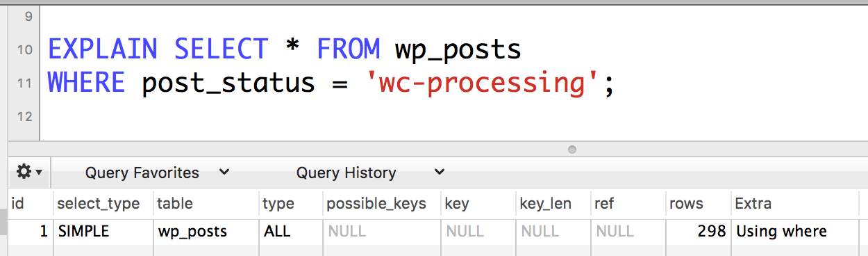Select the 298 rows cell

tap(699, 231)
